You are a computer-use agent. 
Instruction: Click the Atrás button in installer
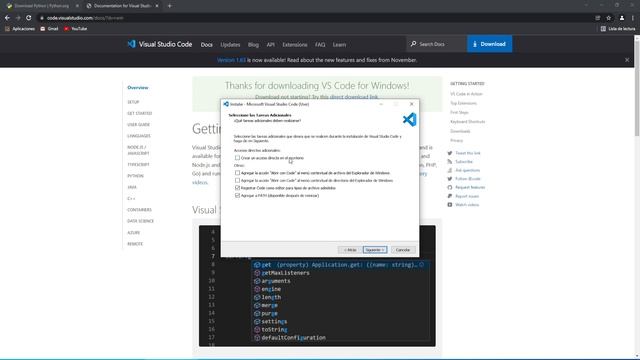point(350,250)
